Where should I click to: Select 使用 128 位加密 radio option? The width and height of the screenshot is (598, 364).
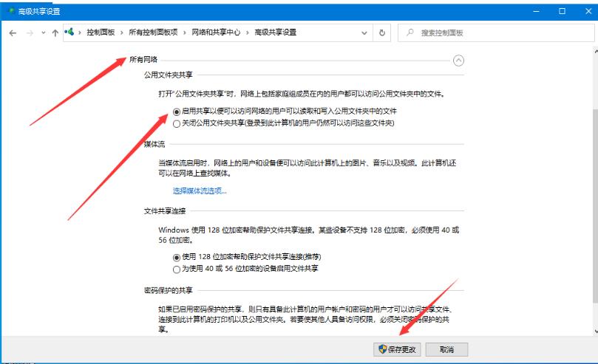tap(177, 257)
